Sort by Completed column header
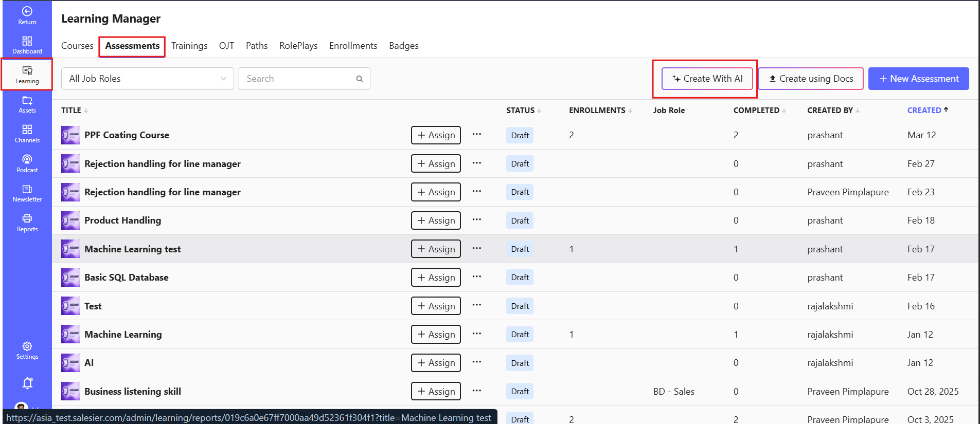This screenshot has width=980, height=424. [759, 110]
